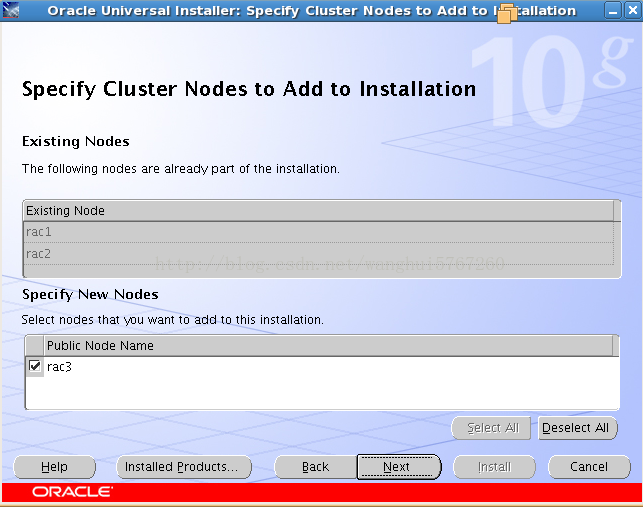Click the Install button
Image resolution: width=643 pixels, height=507 pixels.
pos(494,467)
